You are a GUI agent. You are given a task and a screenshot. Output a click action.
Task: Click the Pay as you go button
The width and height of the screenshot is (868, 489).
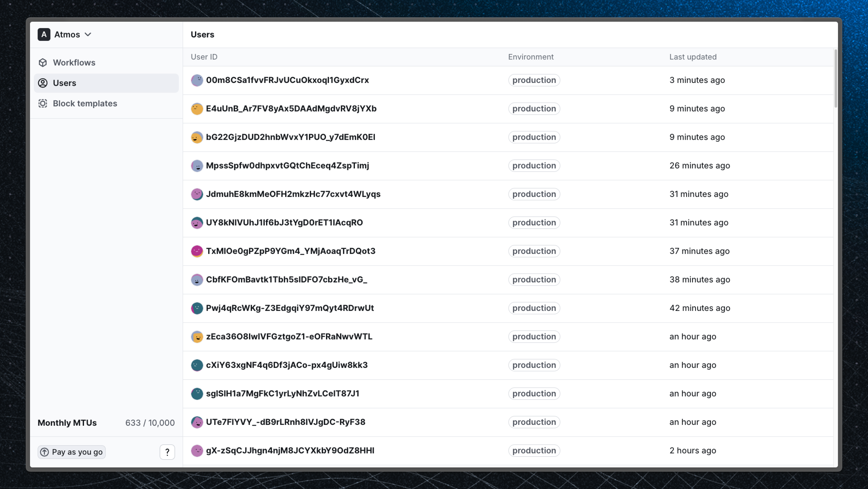[71, 452]
